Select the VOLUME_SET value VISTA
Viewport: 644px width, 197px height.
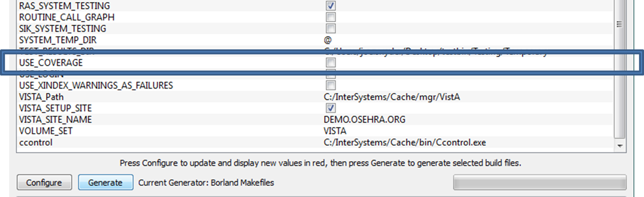pos(335,131)
